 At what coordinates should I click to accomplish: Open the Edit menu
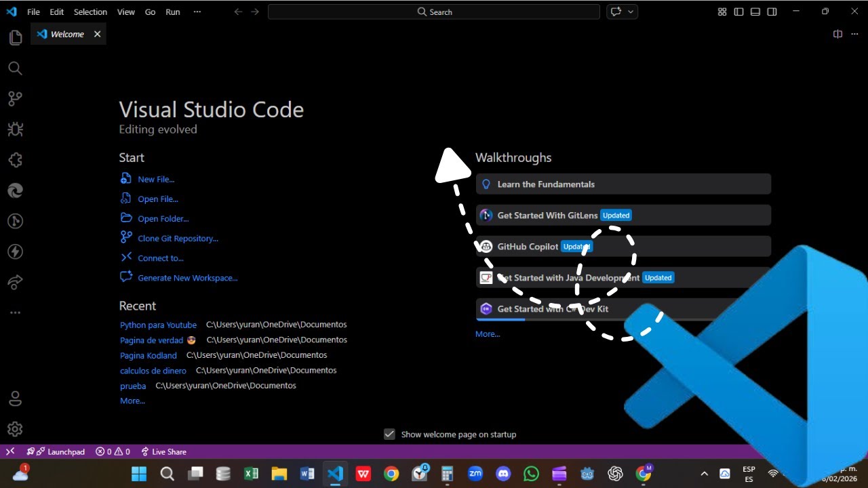click(x=57, y=12)
